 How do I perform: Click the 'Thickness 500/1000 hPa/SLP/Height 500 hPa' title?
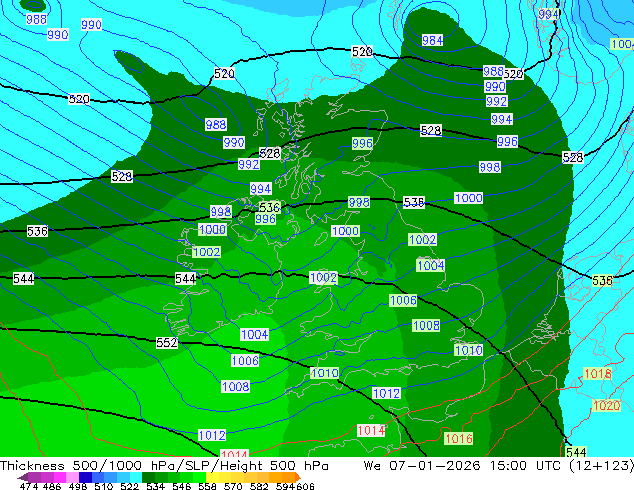pos(164,466)
